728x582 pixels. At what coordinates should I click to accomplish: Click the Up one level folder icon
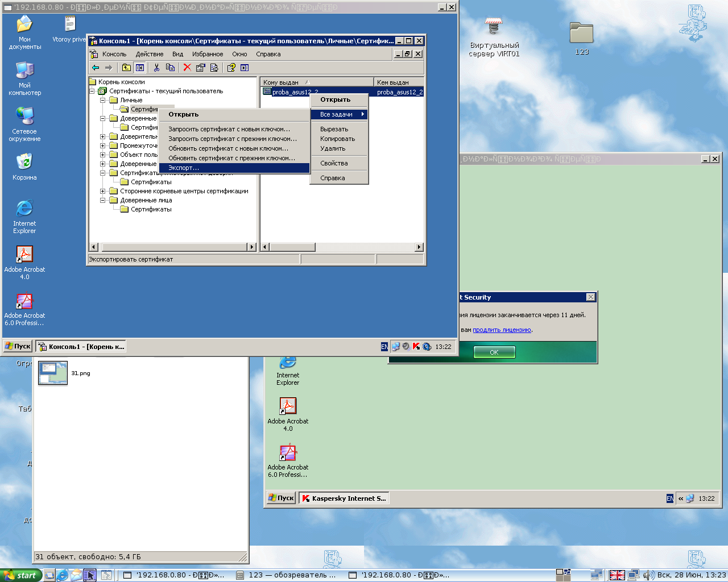pos(126,68)
